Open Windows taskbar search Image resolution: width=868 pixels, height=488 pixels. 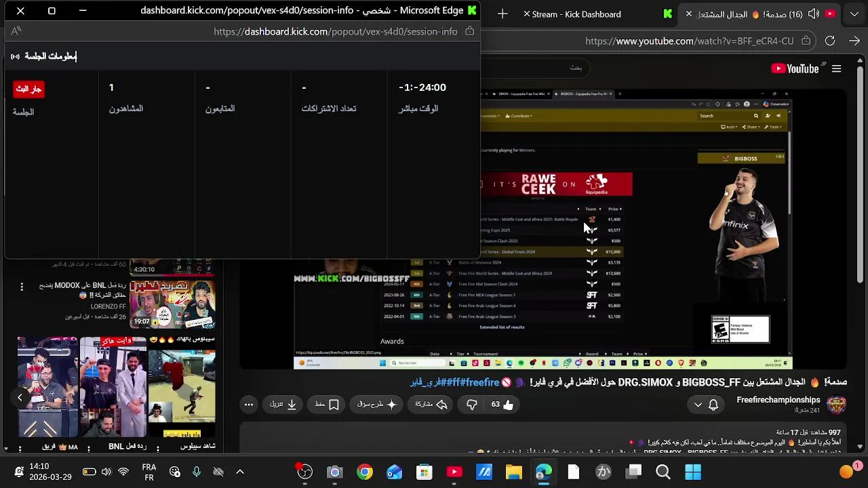[663, 472]
